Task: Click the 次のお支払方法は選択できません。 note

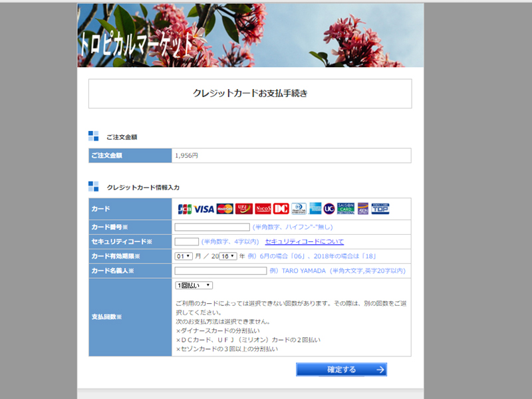Action: tap(223, 322)
